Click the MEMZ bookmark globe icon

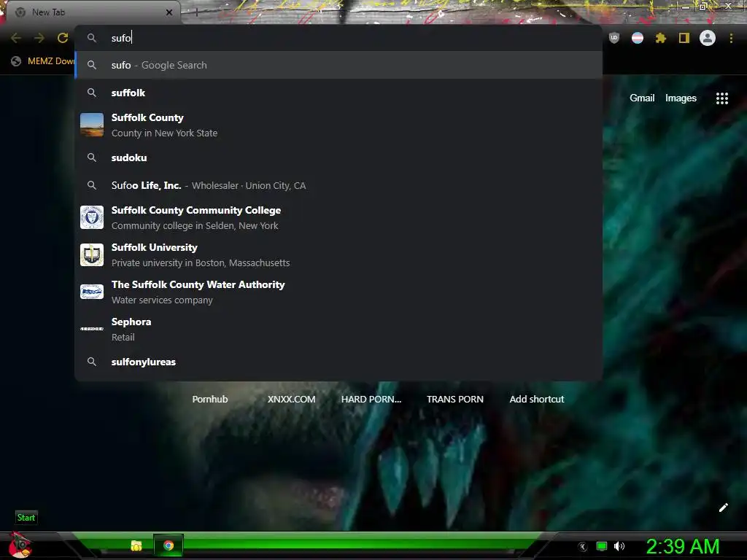pos(16,61)
